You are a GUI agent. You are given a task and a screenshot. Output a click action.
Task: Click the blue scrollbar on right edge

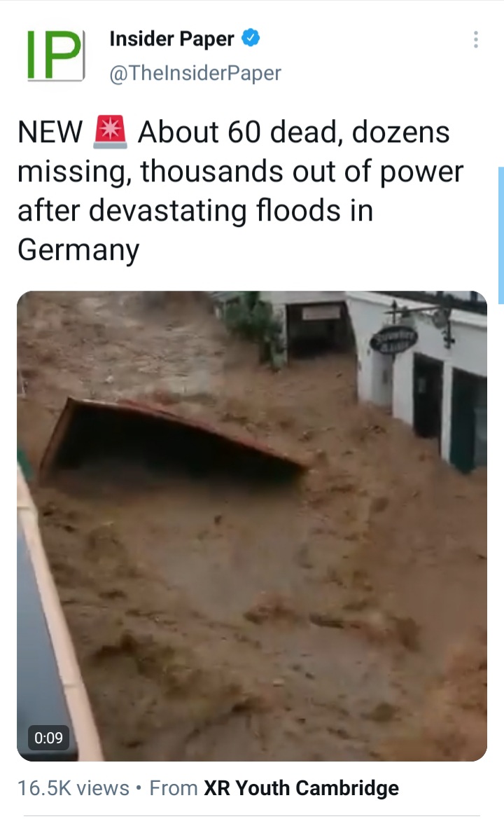pos(500,228)
